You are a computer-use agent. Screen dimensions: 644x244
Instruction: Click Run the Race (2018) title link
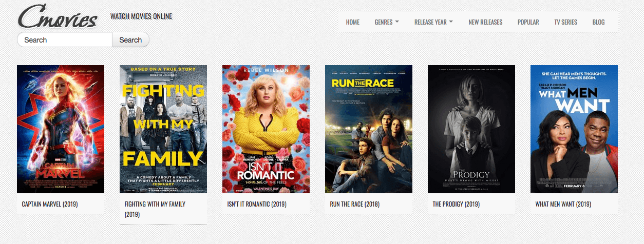point(355,204)
